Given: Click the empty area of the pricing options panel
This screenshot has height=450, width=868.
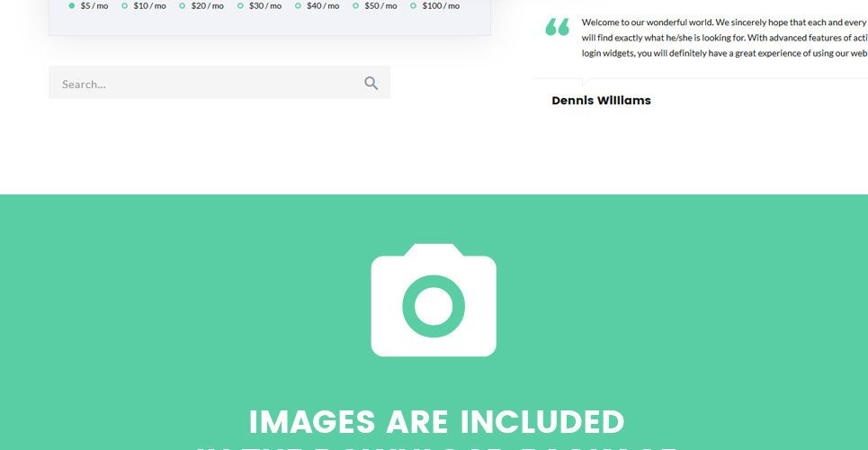Looking at the screenshot, I should 270,23.
